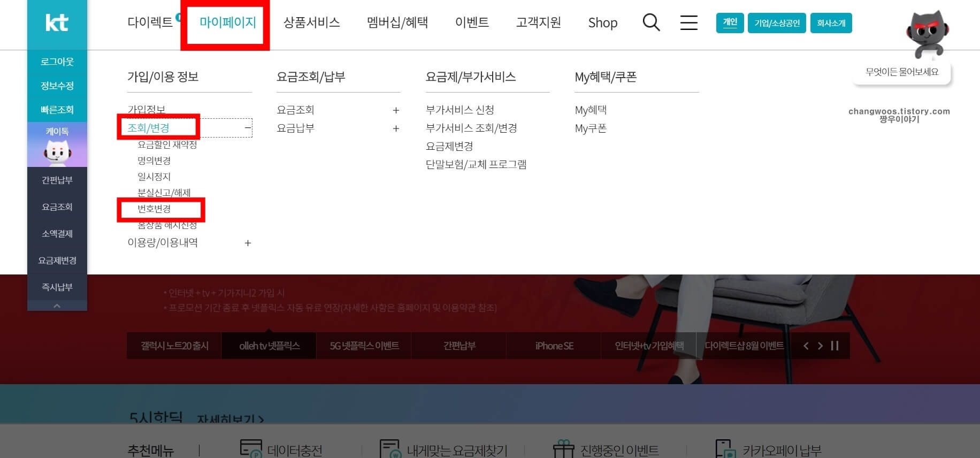Open the 마이페이지 menu
Viewport: 980px width, 458px height.
coord(227,22)
